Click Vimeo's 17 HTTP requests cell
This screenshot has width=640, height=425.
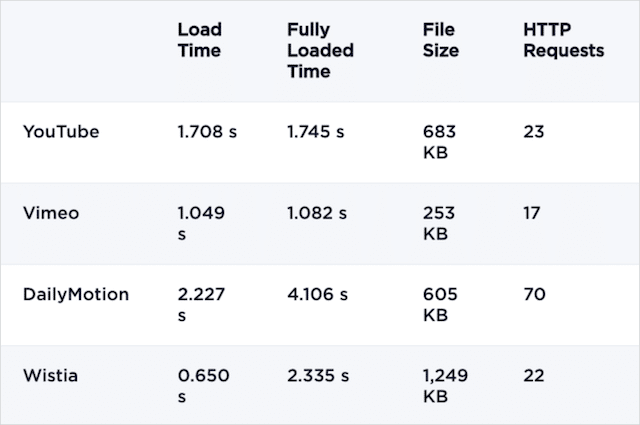[532, 213]
